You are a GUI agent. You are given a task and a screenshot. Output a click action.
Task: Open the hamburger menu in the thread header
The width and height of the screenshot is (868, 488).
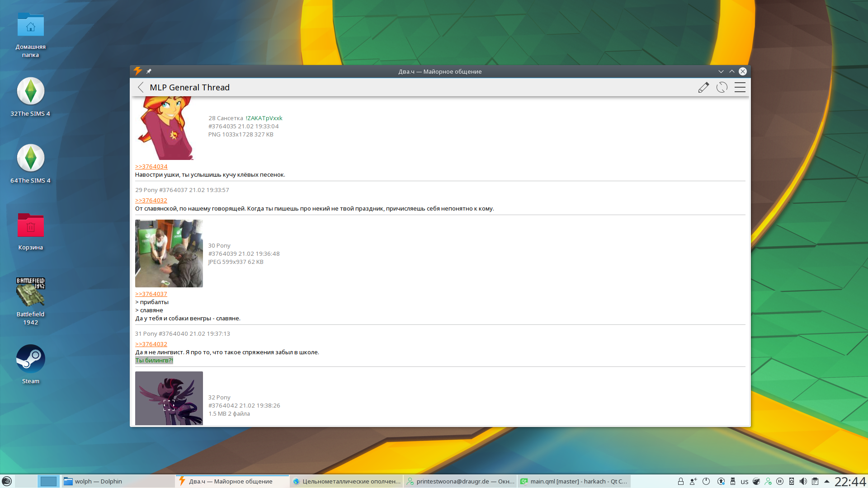coord(740,87)
